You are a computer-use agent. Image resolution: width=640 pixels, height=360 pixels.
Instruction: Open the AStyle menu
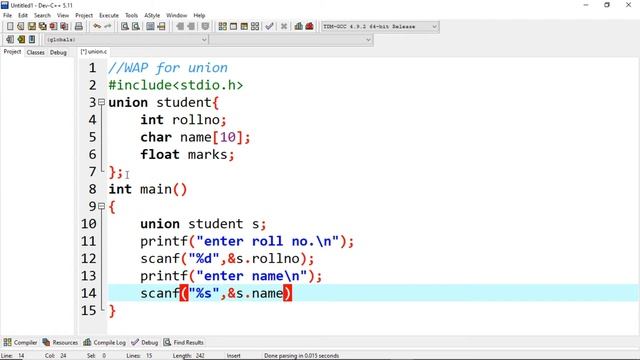[x=152, y=16]
